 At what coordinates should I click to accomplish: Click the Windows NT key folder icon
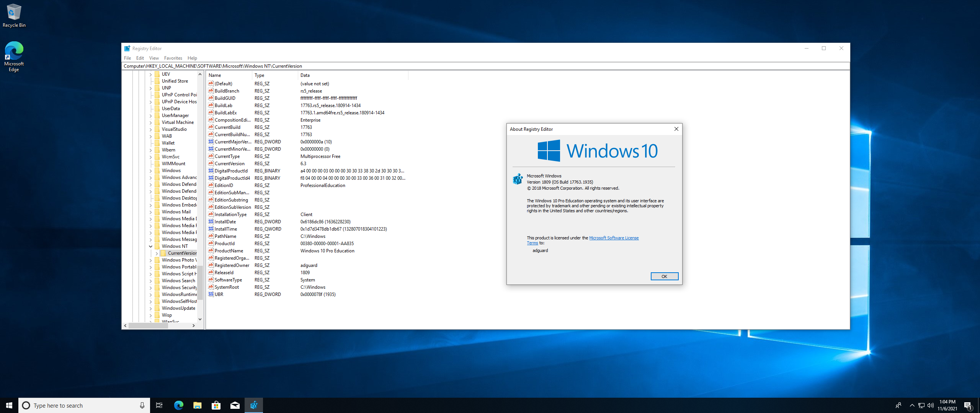(x=157, y=246)
